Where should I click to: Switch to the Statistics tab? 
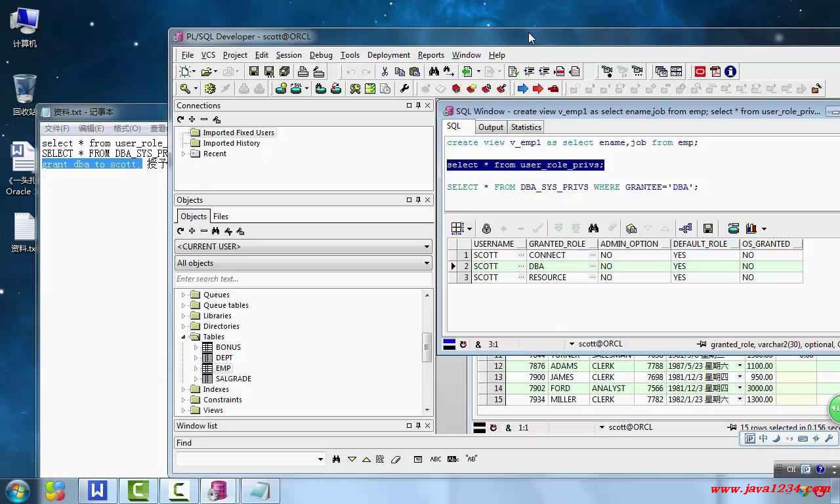526,127
